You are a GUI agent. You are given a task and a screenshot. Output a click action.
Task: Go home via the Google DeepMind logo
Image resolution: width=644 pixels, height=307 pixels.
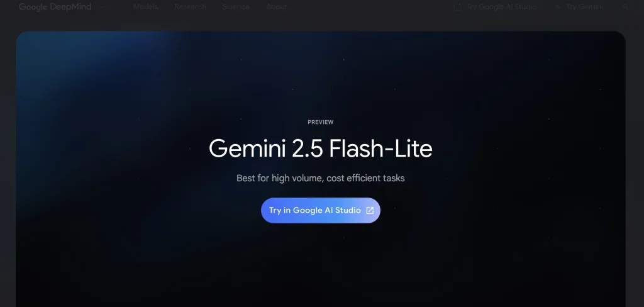coord(55,7)
